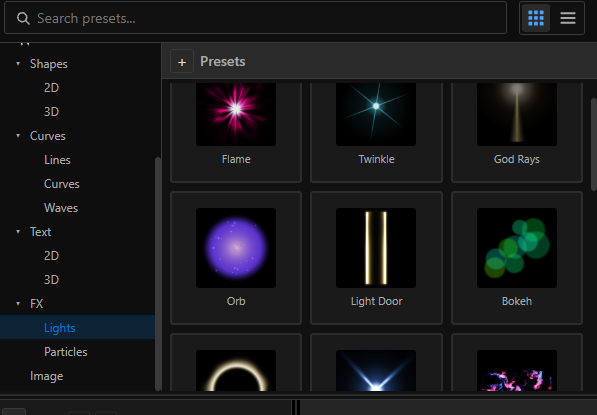The height and width of the screenshot is (415, 597).
Task: Click the Presets panel heading
Action: click(223, 61)
